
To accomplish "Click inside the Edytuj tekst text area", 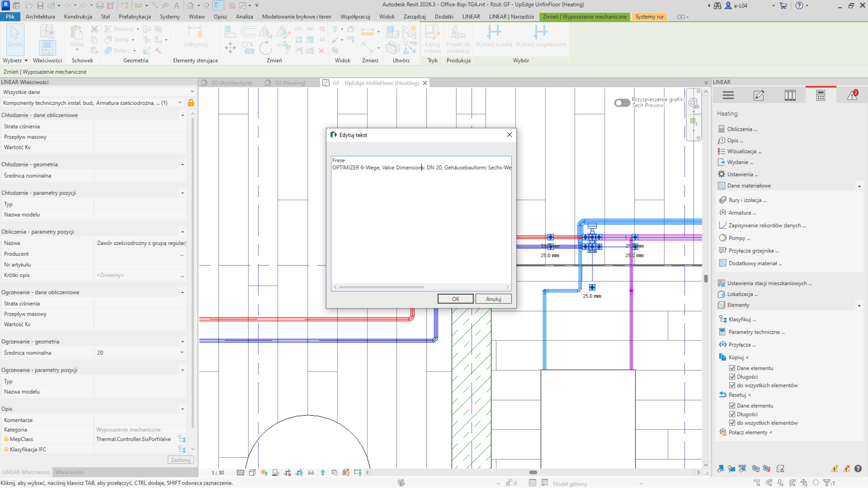I will click(x=421, y=224).
